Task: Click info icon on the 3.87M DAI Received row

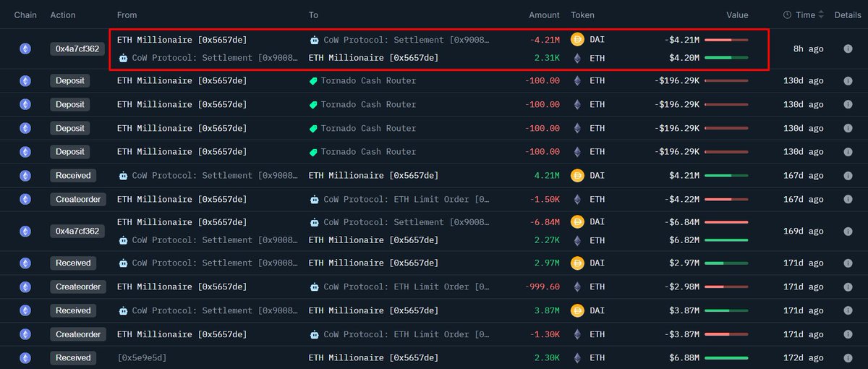Action: (x=848, y=311)
